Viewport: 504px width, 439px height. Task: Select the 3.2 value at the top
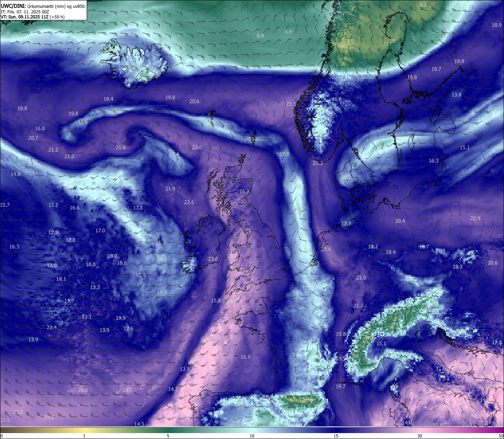point(423,5)
